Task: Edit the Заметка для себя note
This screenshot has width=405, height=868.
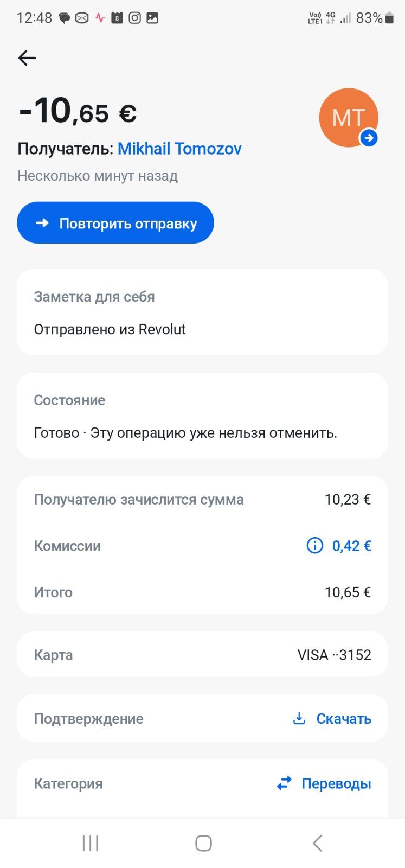Action: click(202, 313)
